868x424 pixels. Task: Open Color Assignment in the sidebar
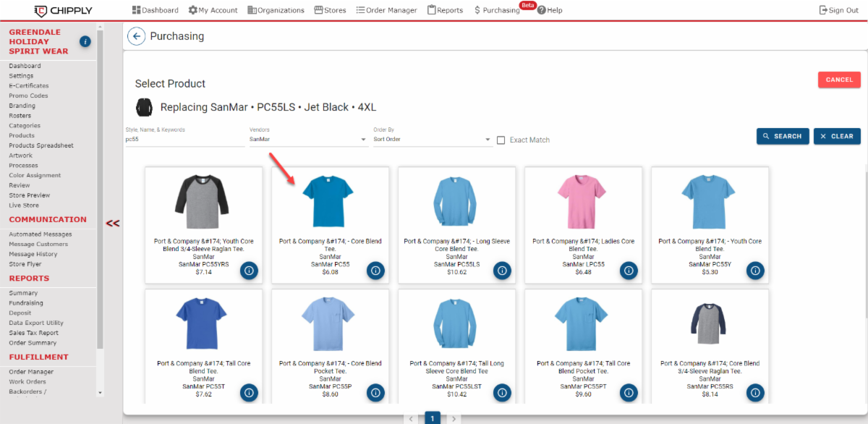35,176
